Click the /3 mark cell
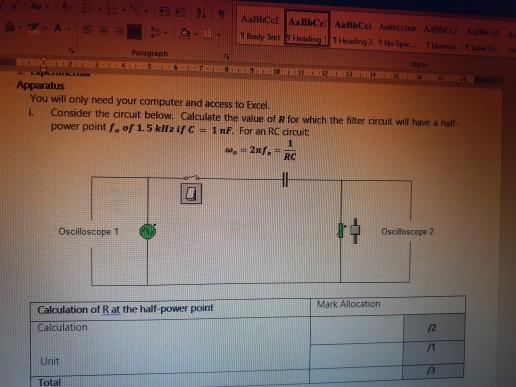This screenshot has width=516, height=387. pos(433,371)
